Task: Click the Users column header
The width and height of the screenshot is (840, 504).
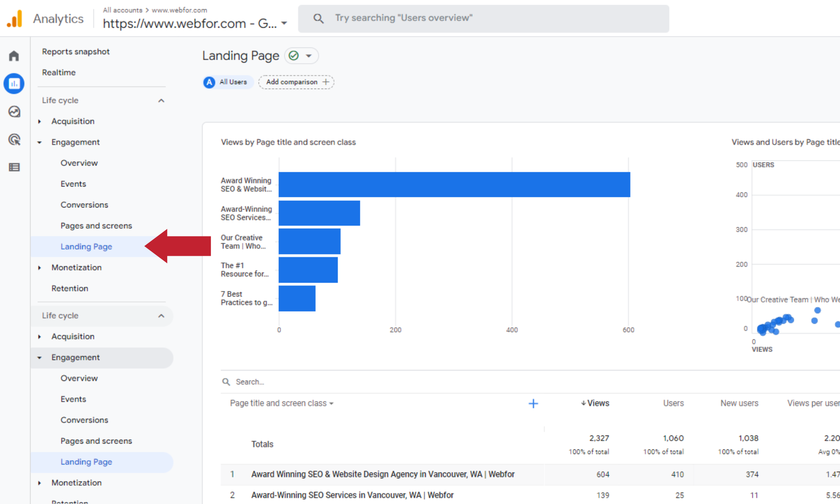Action: point(673,403)
